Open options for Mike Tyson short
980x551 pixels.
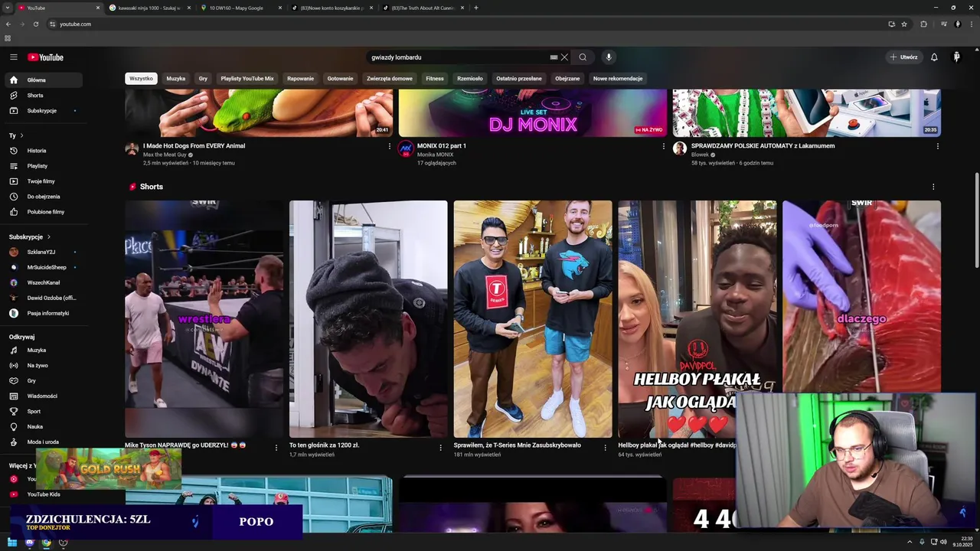pyautogui.click(x=276, y=448)
